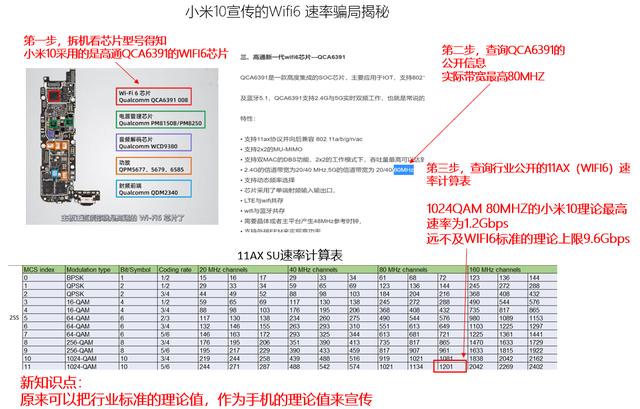640x409 pixels.
Task: Select the orange QPM5677, 5679, 6585 label box
Action: pos(153,166)
